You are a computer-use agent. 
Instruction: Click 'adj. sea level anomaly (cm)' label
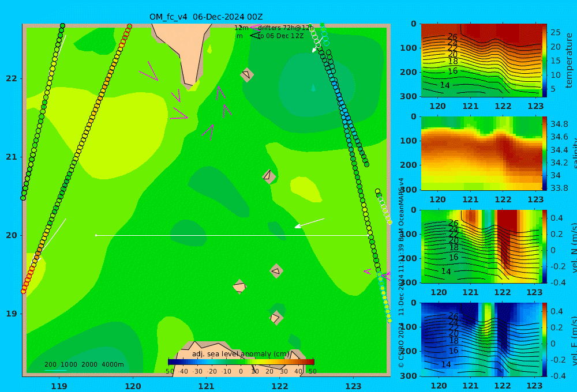click(x=241, y=354)
